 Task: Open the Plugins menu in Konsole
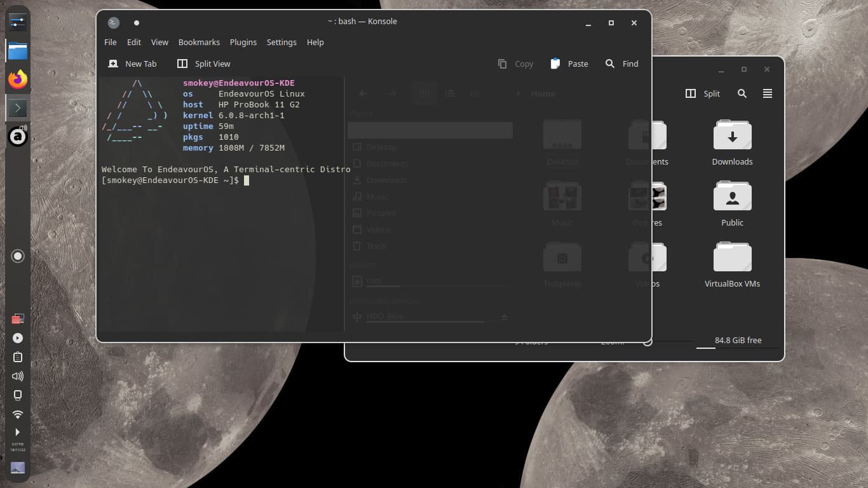tap(243, 43)
